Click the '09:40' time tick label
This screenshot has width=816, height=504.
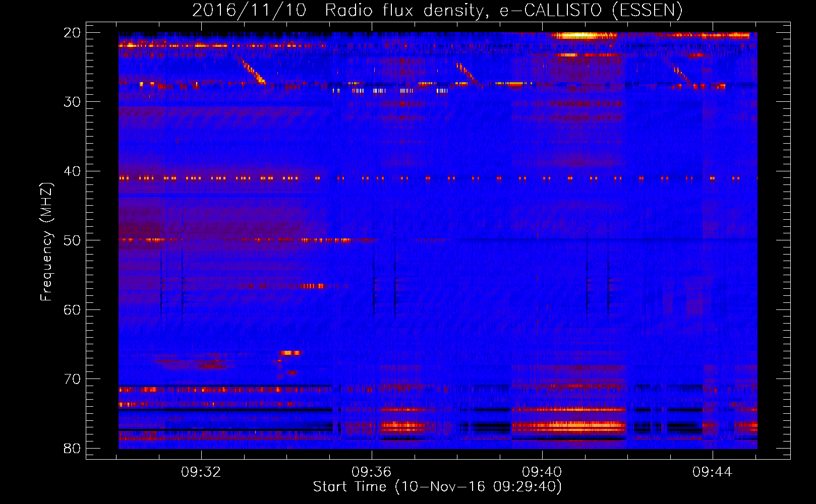542,472
